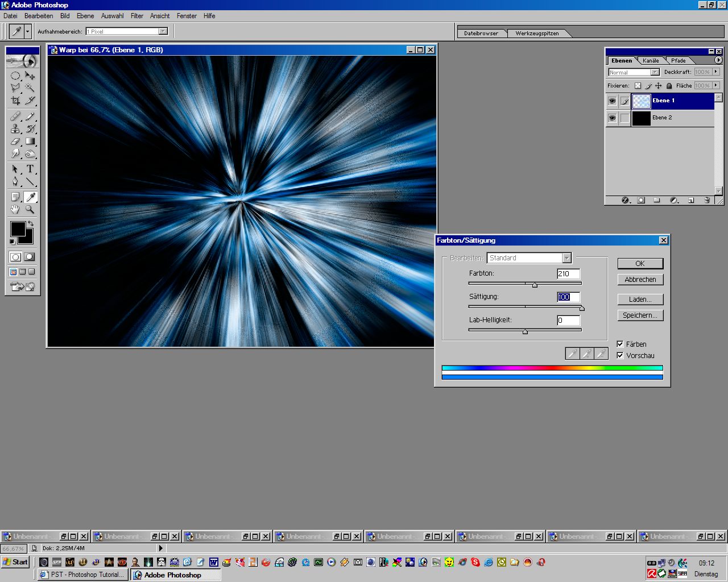Viewport: 728px width, 582px height.
Task: Select the Hand tool
Action: 15,210
